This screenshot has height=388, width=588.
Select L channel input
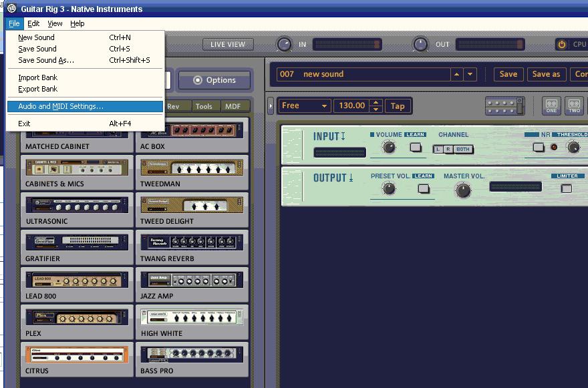coord(438,149)
